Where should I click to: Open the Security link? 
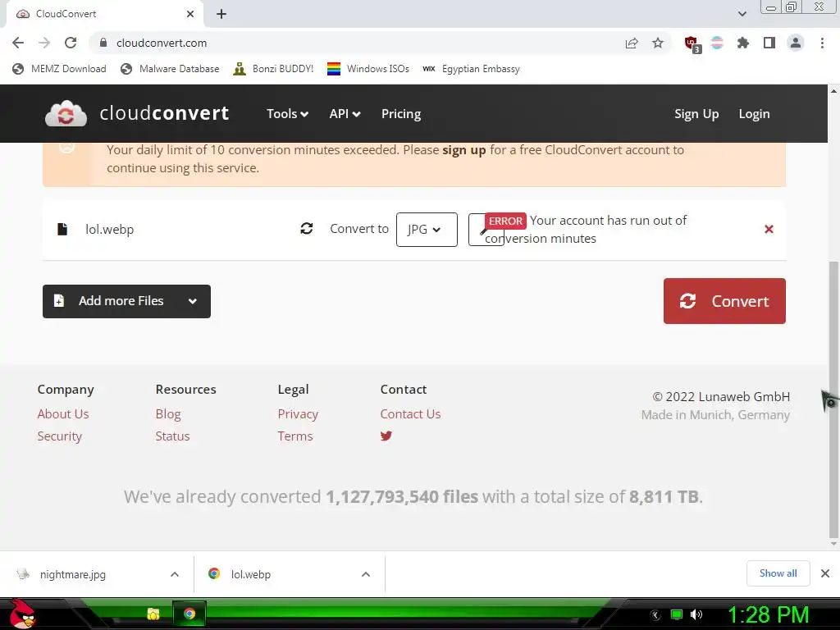coord(59,436)
